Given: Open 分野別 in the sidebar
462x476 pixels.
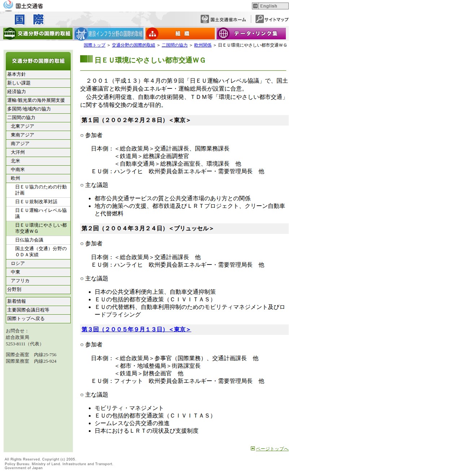Looking at the screenshot, I should pos(38,289).
